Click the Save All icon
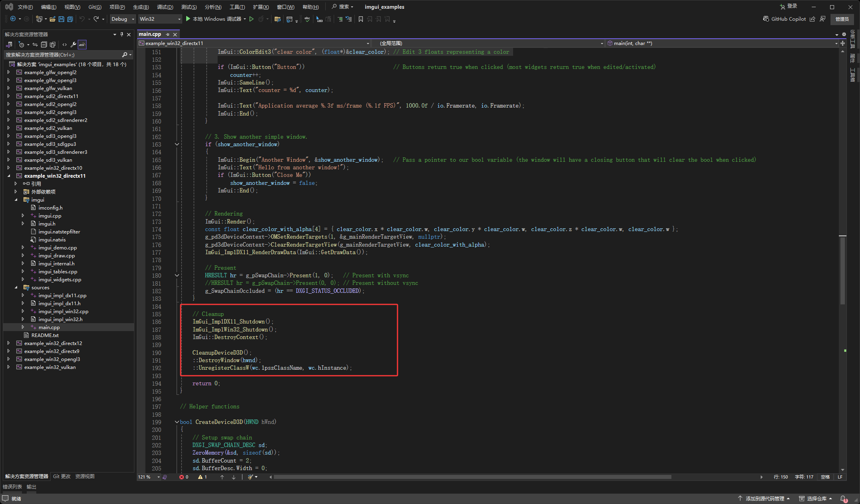Screen dimensions: 860x504 pyautogui.click(x=70, y=19)
